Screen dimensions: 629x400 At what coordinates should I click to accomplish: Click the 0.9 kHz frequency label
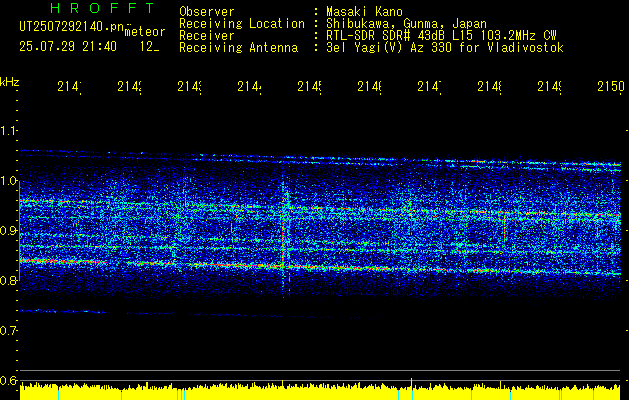point(8,231)
